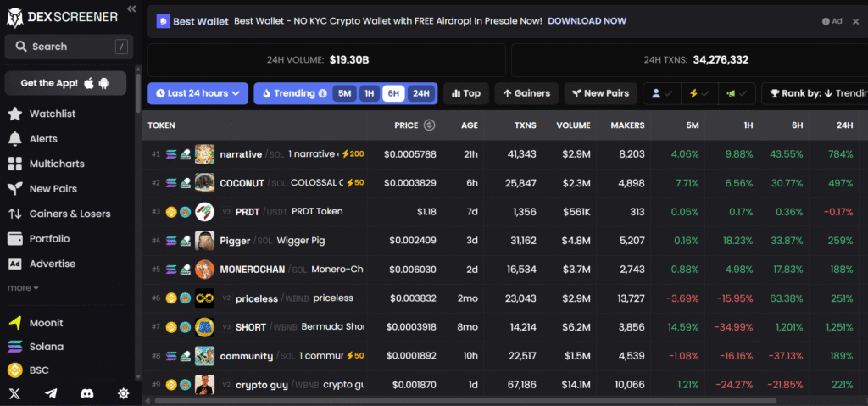Open the Watchlist star icon
Screen dimensions: 868x406
click(x=14, y=114)
